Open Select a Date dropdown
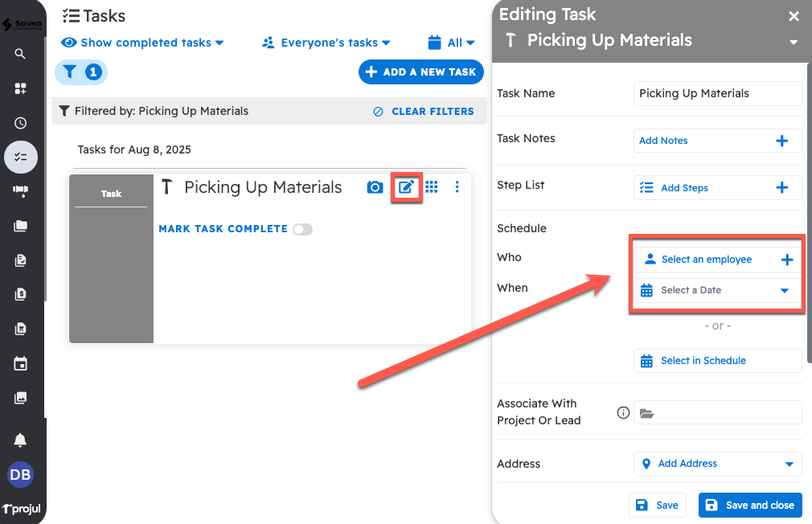 pos(716,290)
